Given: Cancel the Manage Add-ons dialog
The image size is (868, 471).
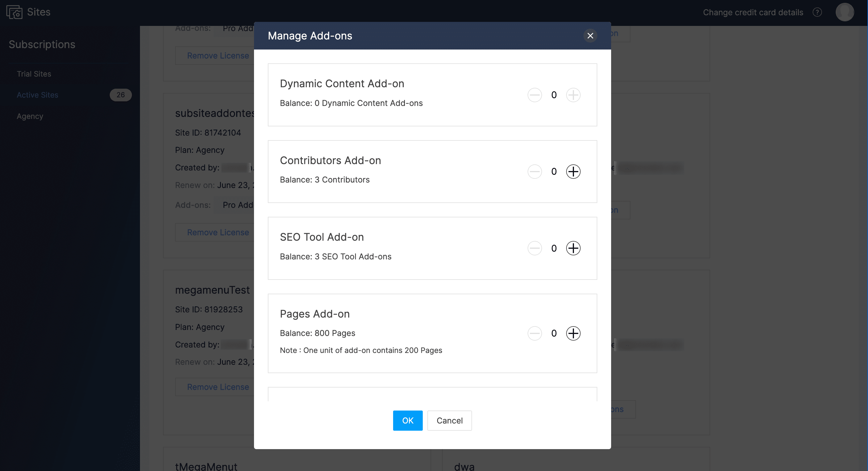Looking at the screenshot, I should pos(449,420).
